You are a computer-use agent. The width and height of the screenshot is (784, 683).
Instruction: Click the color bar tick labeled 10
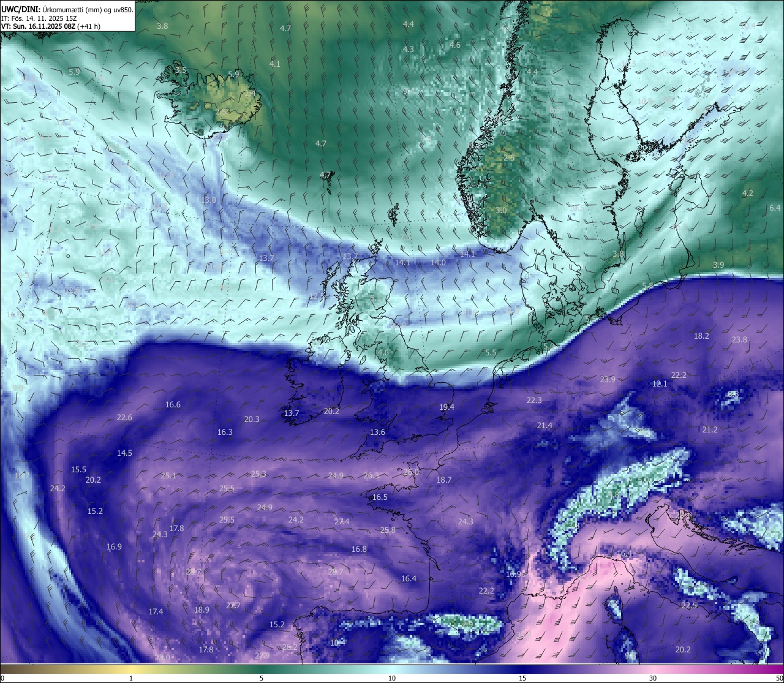[x=392, y=678]
